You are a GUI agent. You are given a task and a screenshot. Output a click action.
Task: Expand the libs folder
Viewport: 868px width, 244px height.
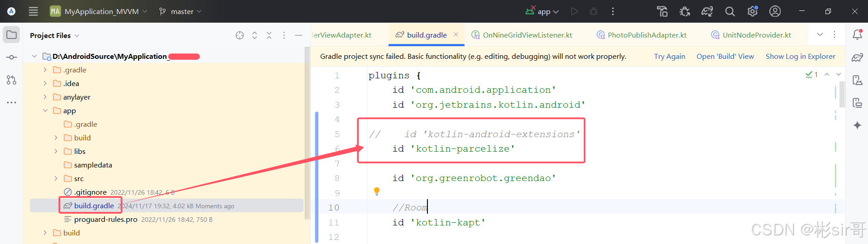pyautogui.click(x=56, y=151)
